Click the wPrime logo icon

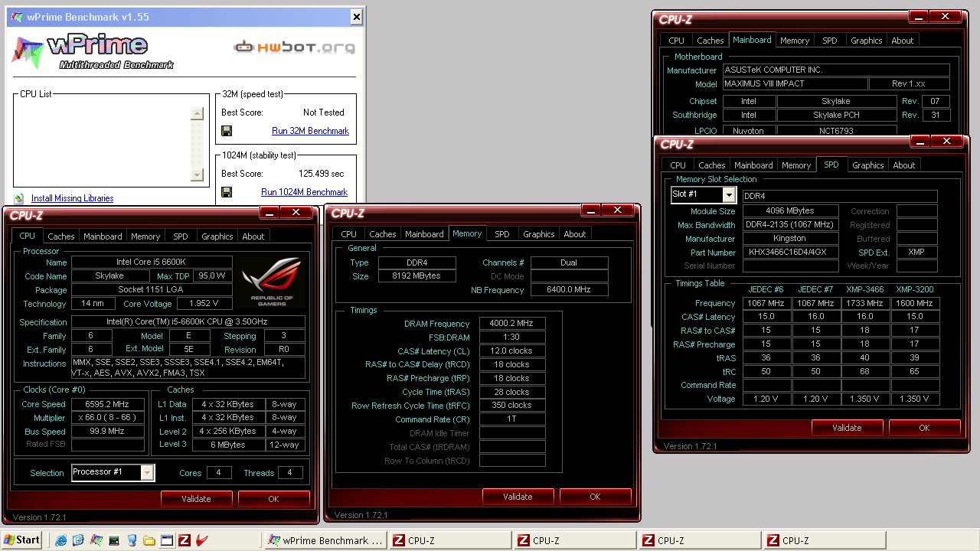[28, 51]
